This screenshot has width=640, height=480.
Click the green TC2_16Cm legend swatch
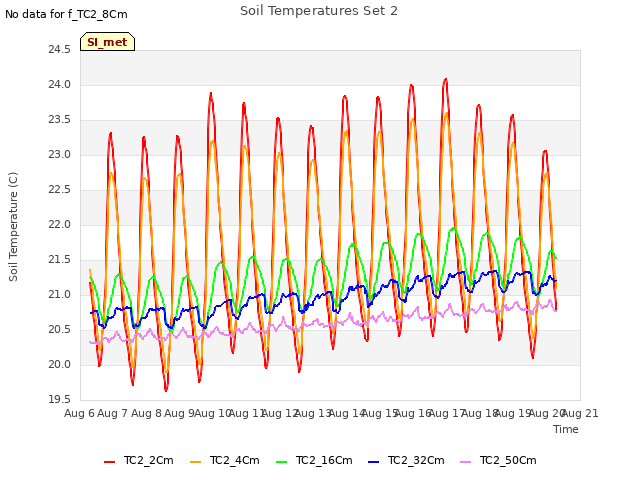pos(282,462)
